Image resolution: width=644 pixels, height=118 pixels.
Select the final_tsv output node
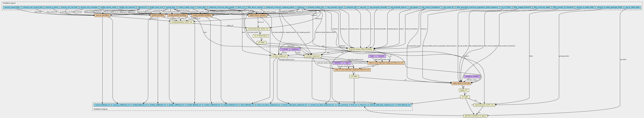[363, 105]
